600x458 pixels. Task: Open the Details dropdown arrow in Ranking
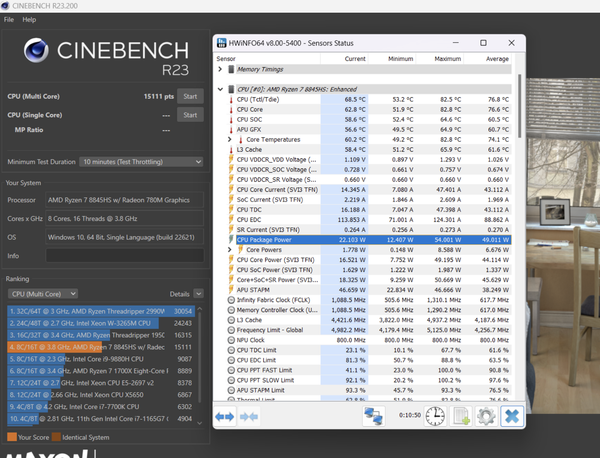coord(198,294)
